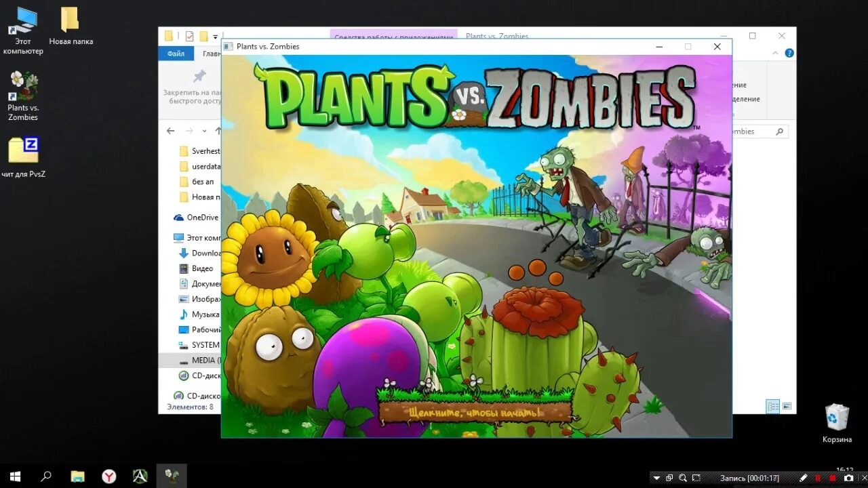Launch Yandex browser from the taskbar
Screen dimensions: 868x488
[x=108, y=476]
